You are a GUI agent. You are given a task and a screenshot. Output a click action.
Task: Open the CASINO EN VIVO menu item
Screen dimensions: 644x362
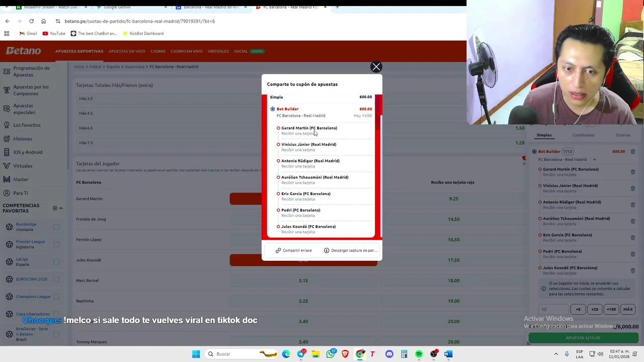[x=186, y=51]
